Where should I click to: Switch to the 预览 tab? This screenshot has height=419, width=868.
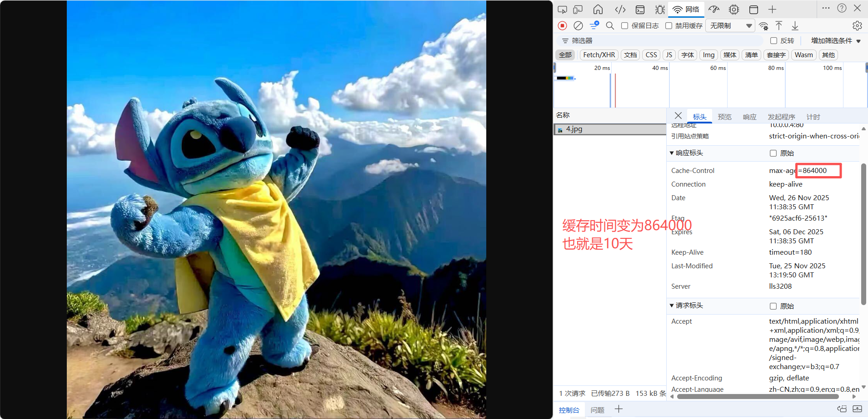(724, 117)
